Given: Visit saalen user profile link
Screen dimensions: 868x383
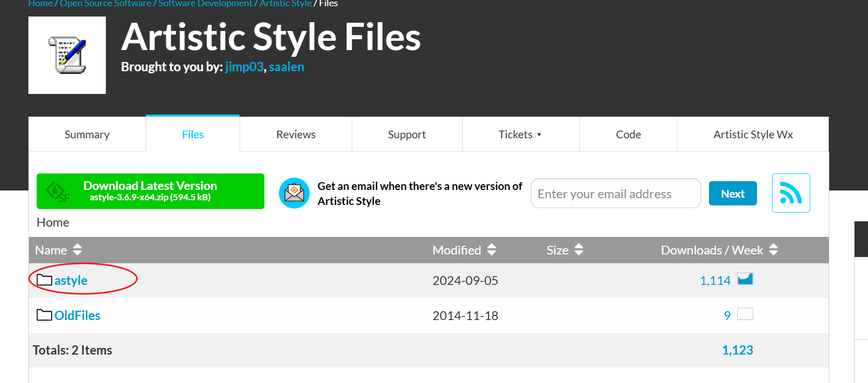Looking at the screenshot, I should pyautogui.click(x=287, y=67).
